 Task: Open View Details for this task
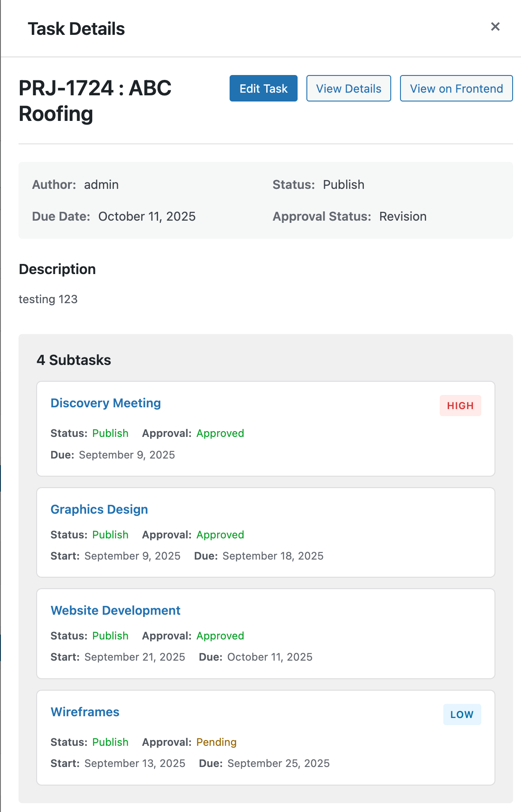tap(348, 88)
